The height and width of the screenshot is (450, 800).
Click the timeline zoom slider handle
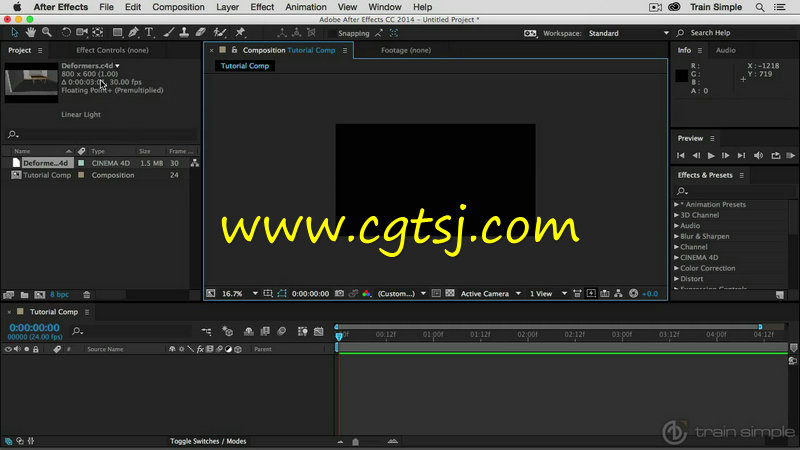(x=356, y=442)
